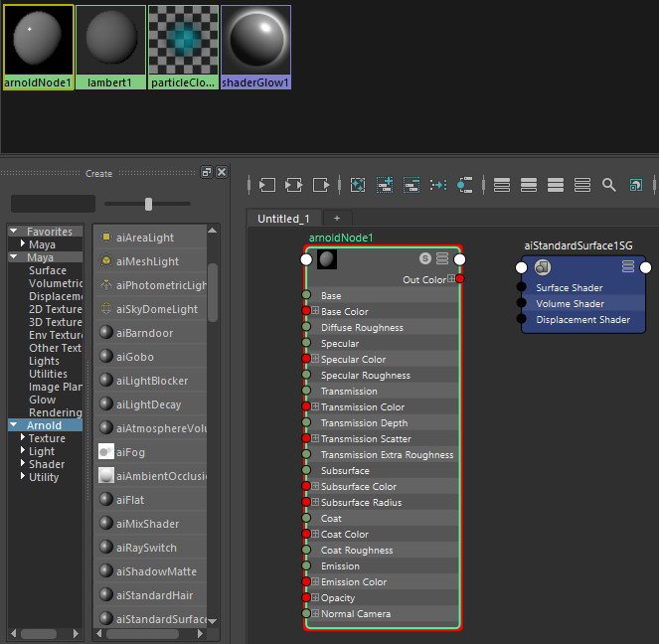This screenshot has width=659, height=644.
Task: Select the Glow category in tree
Action: (42, 400)
